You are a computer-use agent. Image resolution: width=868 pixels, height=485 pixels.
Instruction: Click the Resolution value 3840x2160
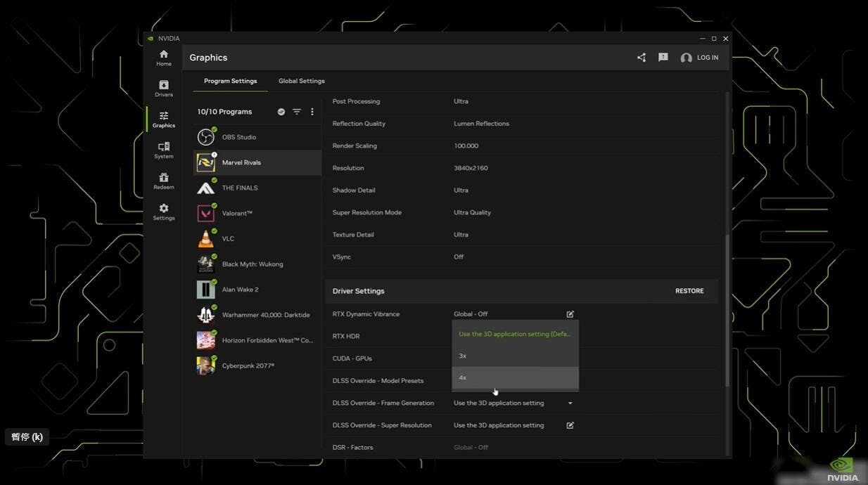click(471, 168)
